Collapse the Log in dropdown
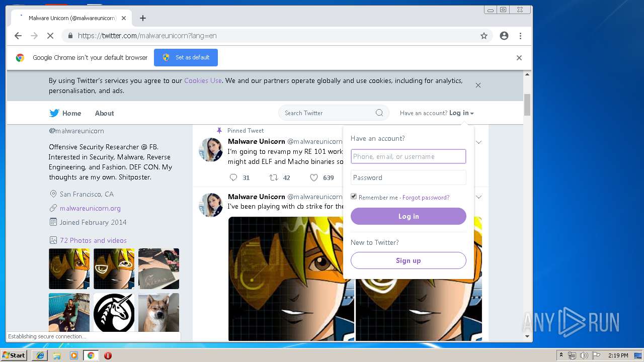 [461, 113]
